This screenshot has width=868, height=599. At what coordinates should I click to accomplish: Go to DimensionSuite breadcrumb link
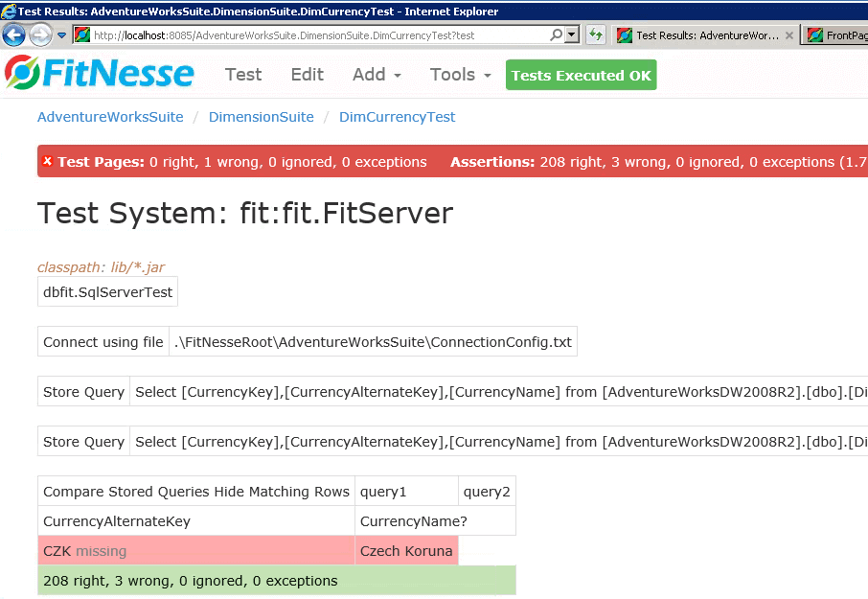(x=262, y=117)
